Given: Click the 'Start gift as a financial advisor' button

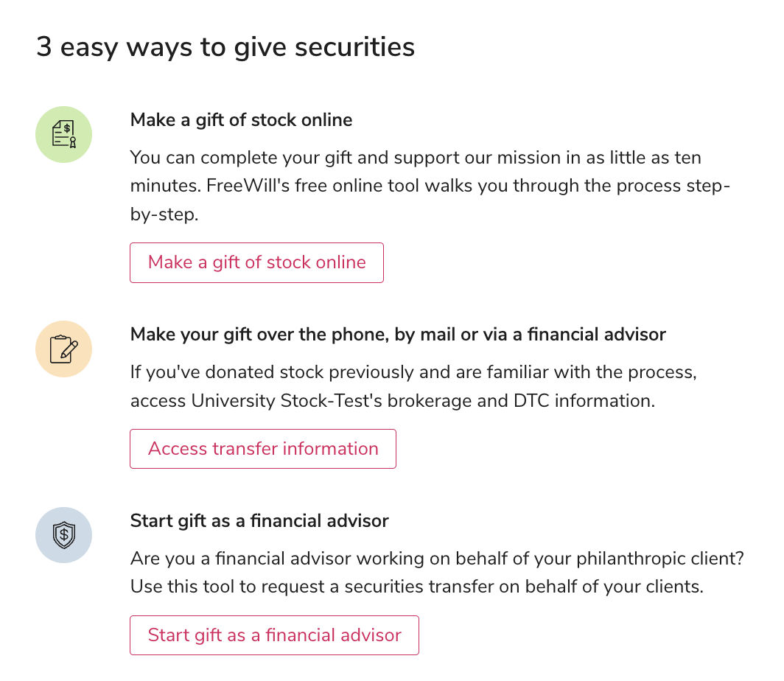Looking at the screenshot, I should coord(274,635).
